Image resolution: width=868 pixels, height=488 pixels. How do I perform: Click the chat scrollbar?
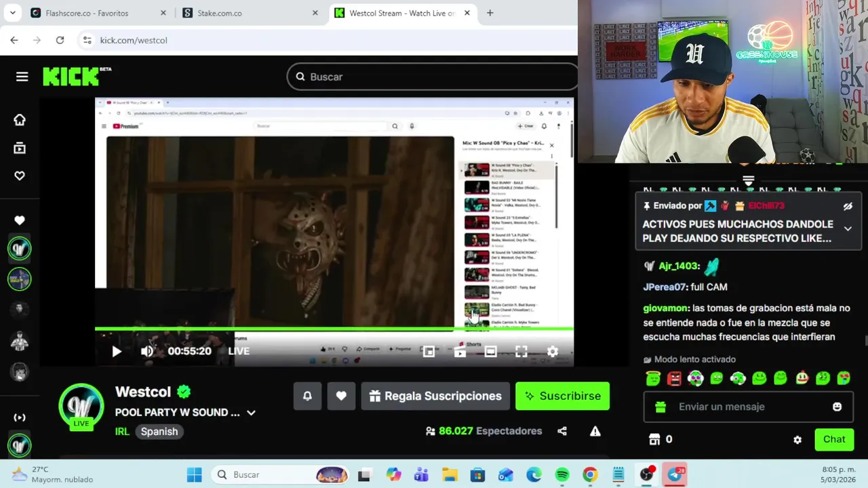point(865,341)
